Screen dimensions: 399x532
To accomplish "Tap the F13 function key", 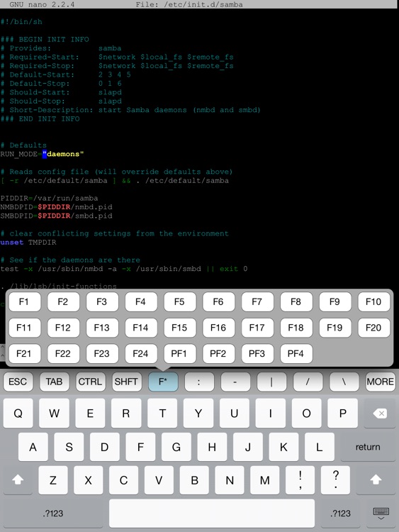I will [x=102, y=328].
